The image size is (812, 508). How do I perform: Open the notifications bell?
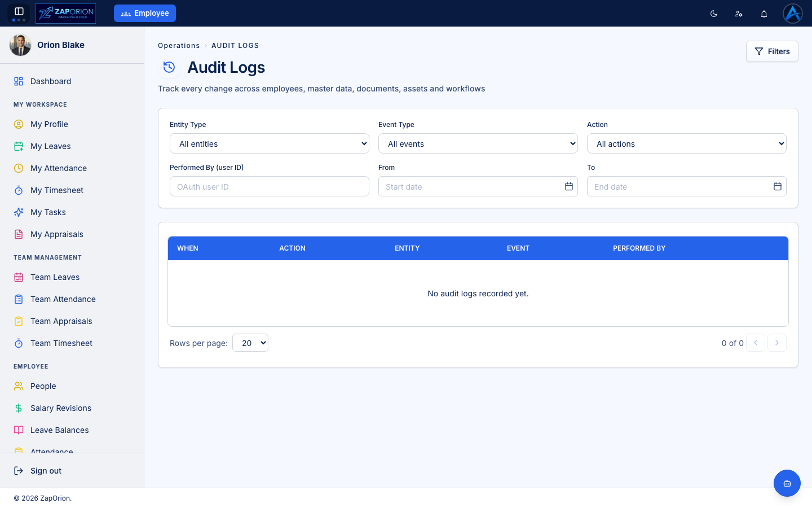pos(764,14)
